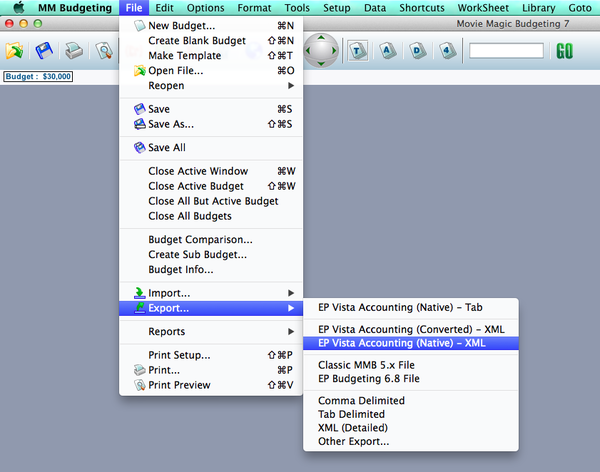Click the navigation pad right arrow
The height and width of the screenshot is (472, 600).
[x=334, y=51]
